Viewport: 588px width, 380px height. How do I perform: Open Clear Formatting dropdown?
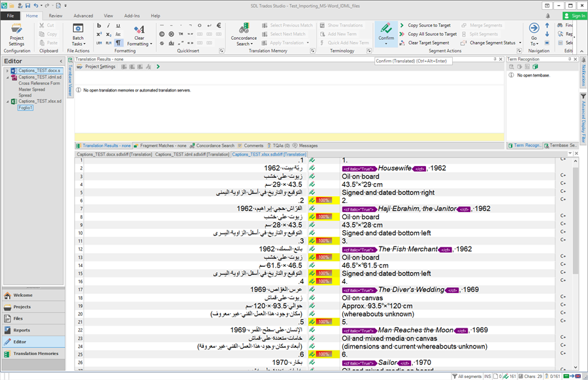(x=139, y=35)
